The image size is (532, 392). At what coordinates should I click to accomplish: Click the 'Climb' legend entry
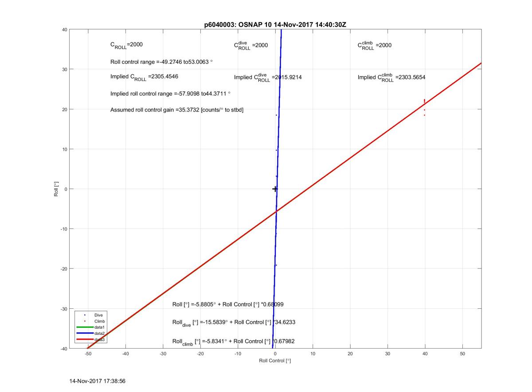pos(99,321)
